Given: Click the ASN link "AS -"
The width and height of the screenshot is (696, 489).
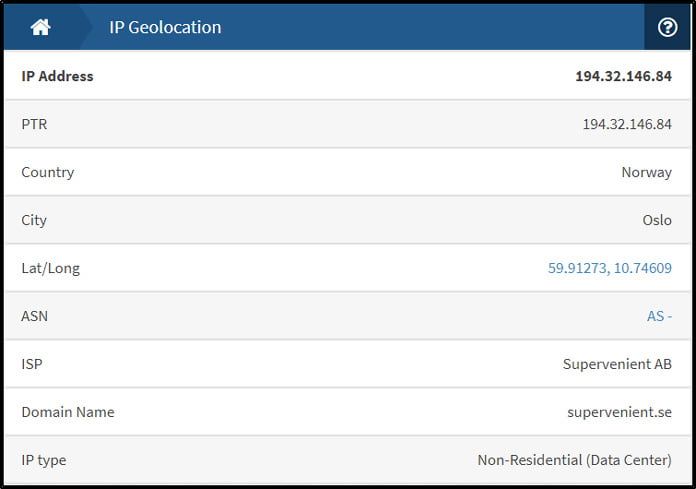Looking at the screenshot, I should pos(659,316).
